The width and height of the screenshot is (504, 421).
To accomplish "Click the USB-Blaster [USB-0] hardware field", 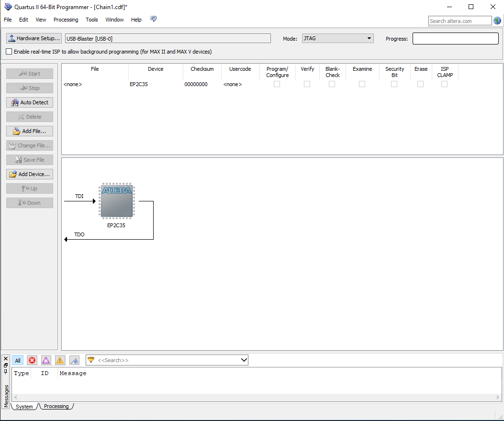I will 168,39.
